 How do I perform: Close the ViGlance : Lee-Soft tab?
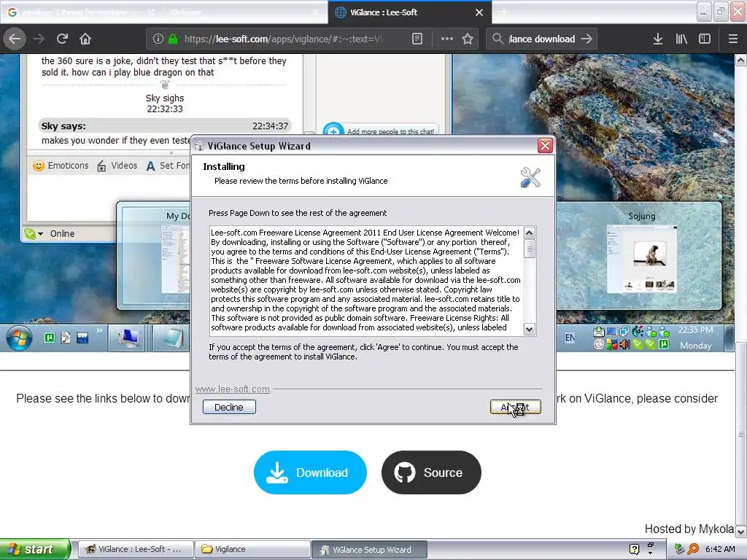coord(479,12)
